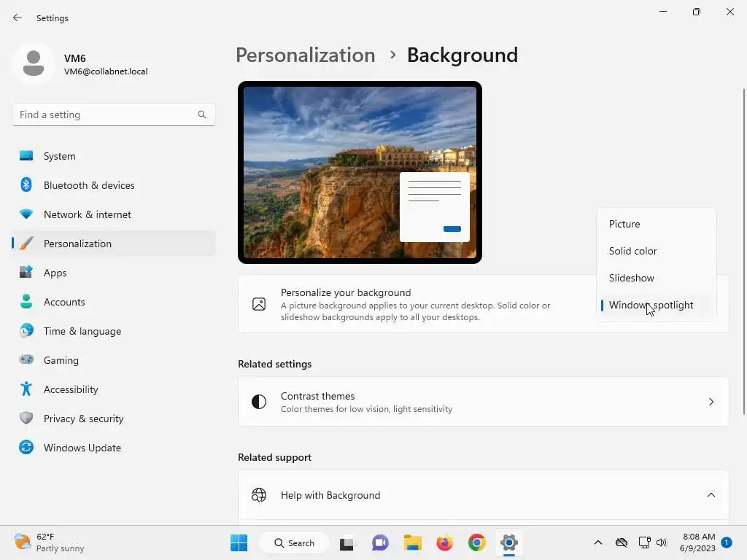The height and width of the screenshot is (560, 747).
Task: Click the Accounts person icon
Action: (26, 301)
